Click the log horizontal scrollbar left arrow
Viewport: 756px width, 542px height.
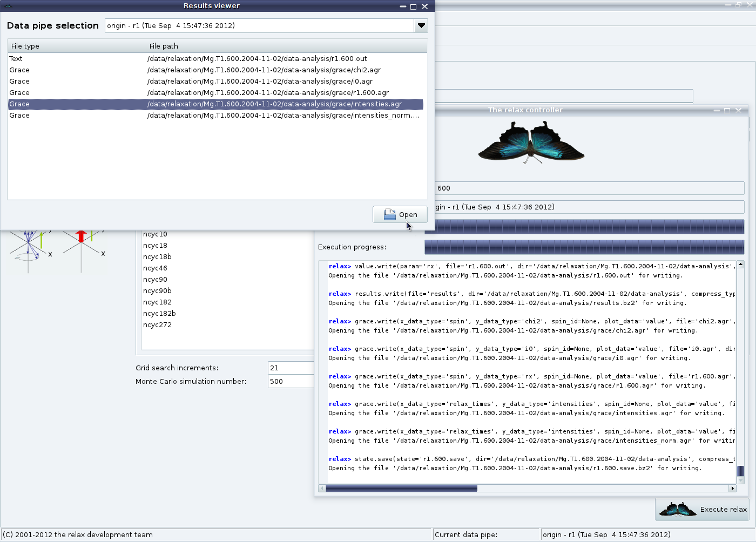pos(322,488)
